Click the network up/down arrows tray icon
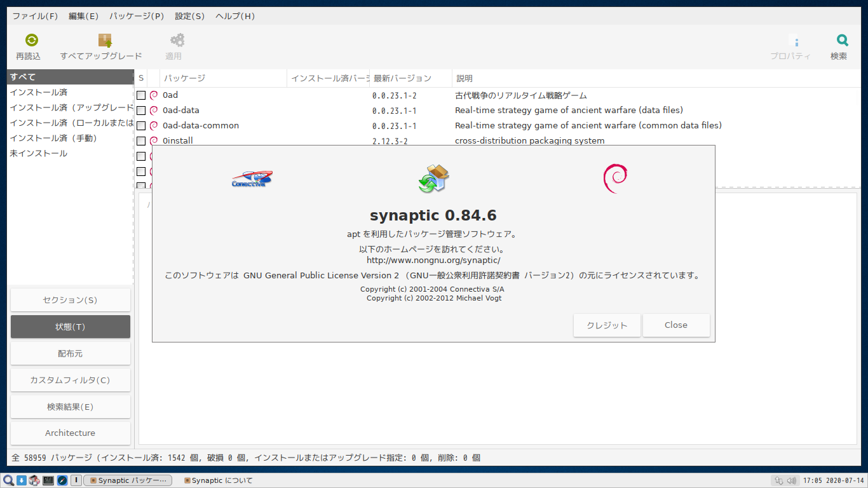 click(x=779, y=480)
